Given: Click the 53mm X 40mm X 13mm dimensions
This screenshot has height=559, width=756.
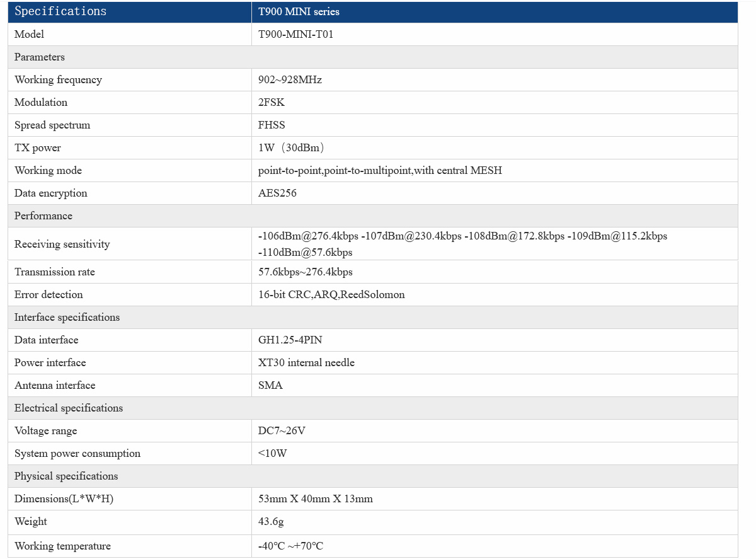Looking at the screenshot, I should tap(315, 499).
